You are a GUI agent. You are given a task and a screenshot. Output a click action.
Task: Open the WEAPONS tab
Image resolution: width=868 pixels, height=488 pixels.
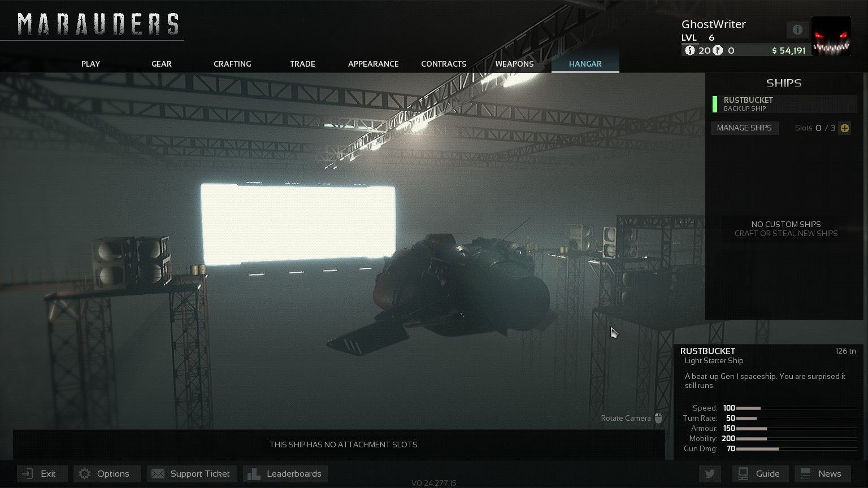(514, 64)
